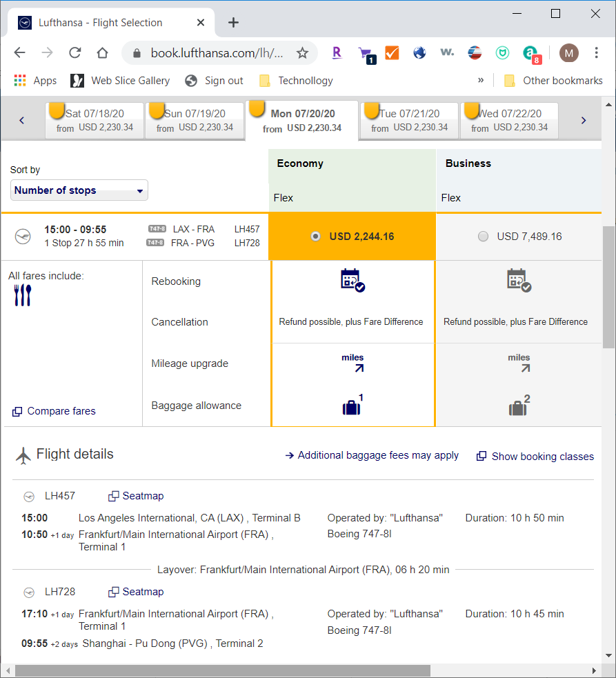Open the browser home page
This screenshot has width=616, height=678.
(x=103, y=52)
